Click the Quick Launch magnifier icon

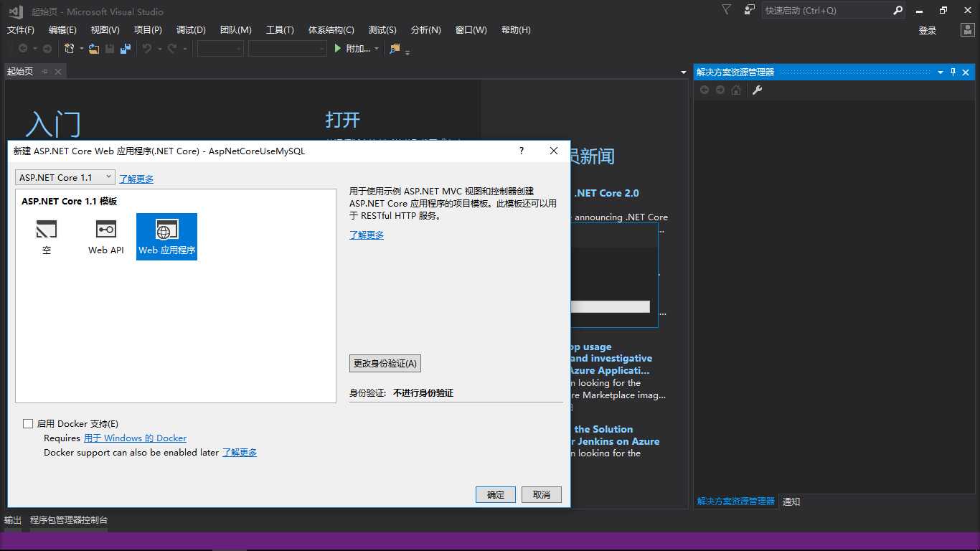click(897, 11)
